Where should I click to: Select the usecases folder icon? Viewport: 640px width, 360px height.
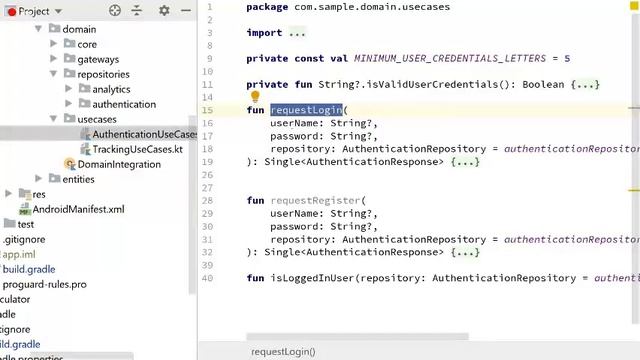click(x=69, y=118)
